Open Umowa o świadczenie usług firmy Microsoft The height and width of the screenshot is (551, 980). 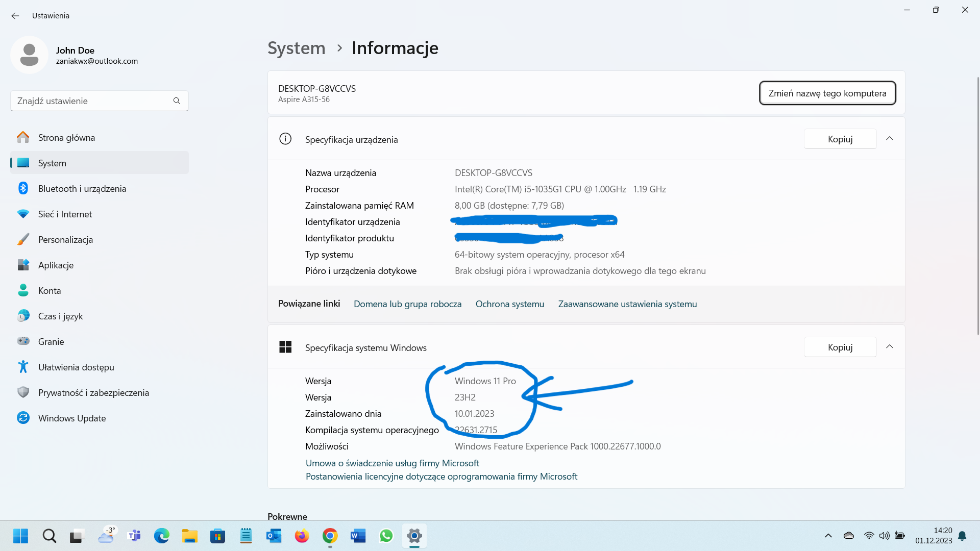(393, 463)
